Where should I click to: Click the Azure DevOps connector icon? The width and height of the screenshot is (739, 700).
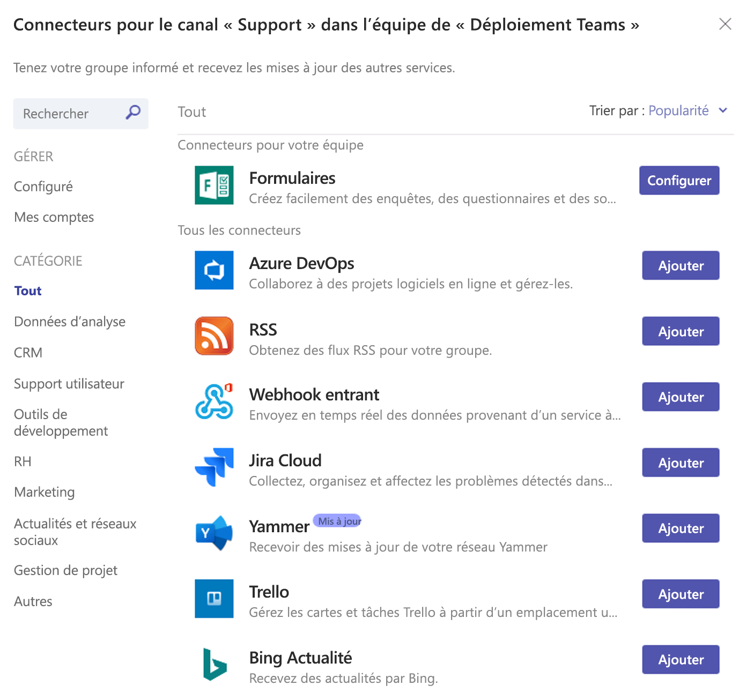214,270
